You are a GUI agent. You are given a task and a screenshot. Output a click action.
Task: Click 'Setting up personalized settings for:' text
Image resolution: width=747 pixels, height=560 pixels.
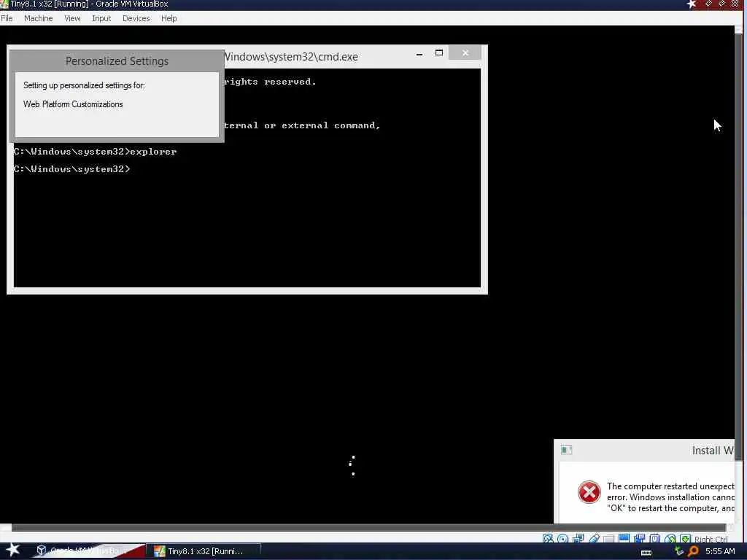pos(84,85)
